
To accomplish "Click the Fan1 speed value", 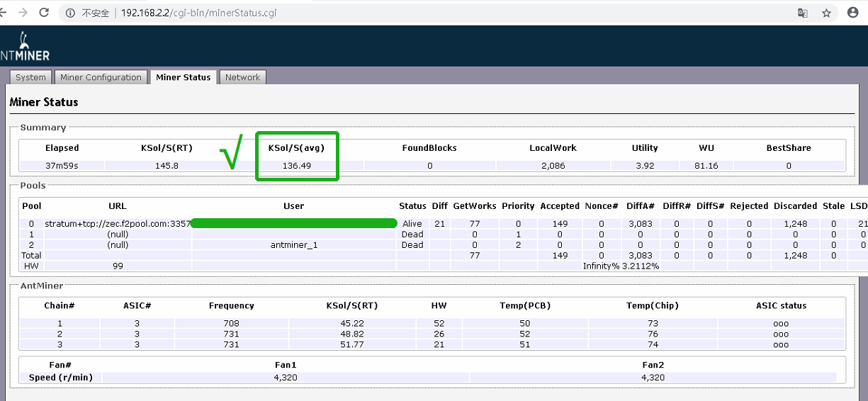I will [286, 378].
